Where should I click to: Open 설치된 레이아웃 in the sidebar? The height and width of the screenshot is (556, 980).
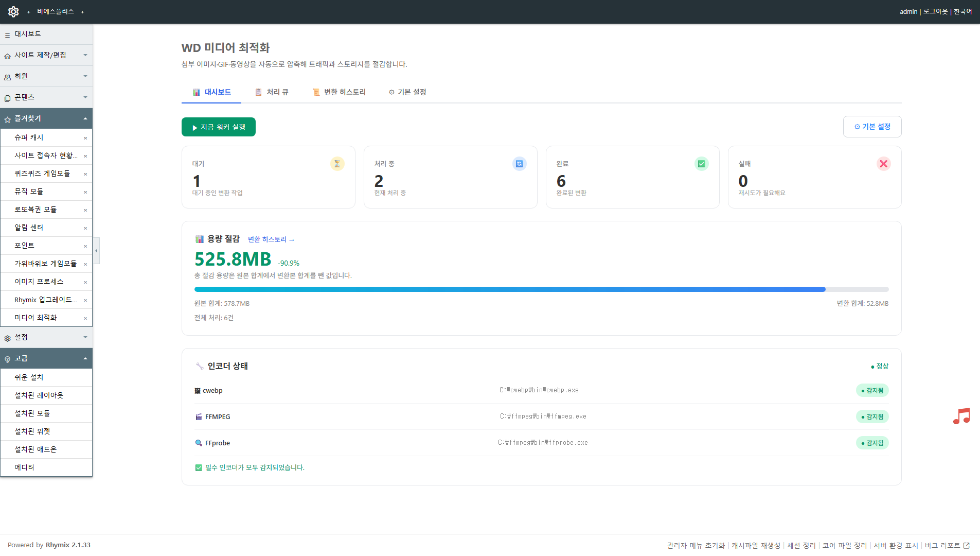click(46, 395)
